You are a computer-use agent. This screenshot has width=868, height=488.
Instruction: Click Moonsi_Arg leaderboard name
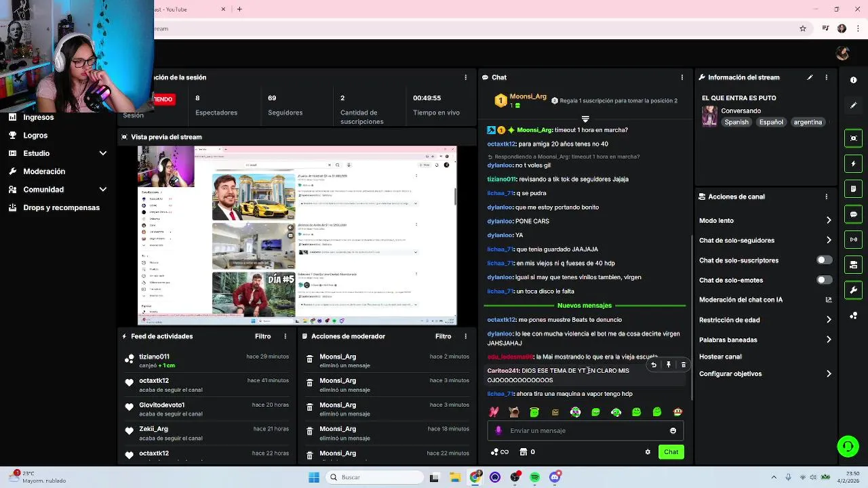528,96
